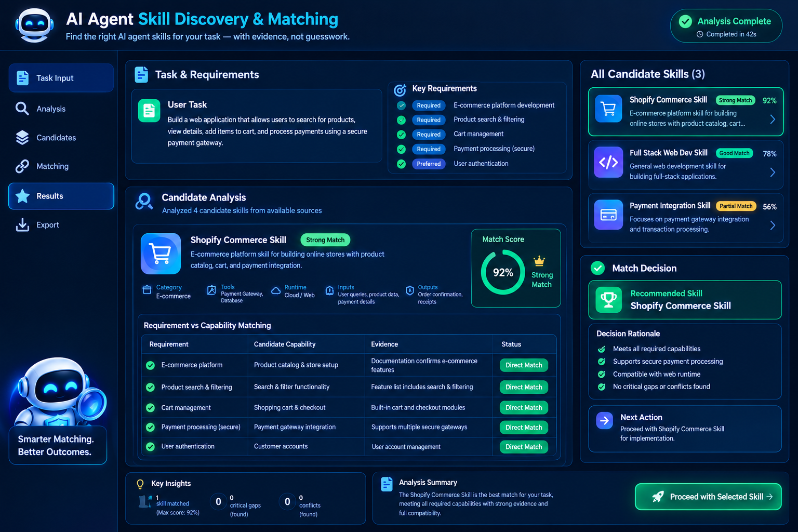Screen dimensions: 798x532
Task: Toggle the Meets all required capabilities check
Action: click(x=602, y=349)
